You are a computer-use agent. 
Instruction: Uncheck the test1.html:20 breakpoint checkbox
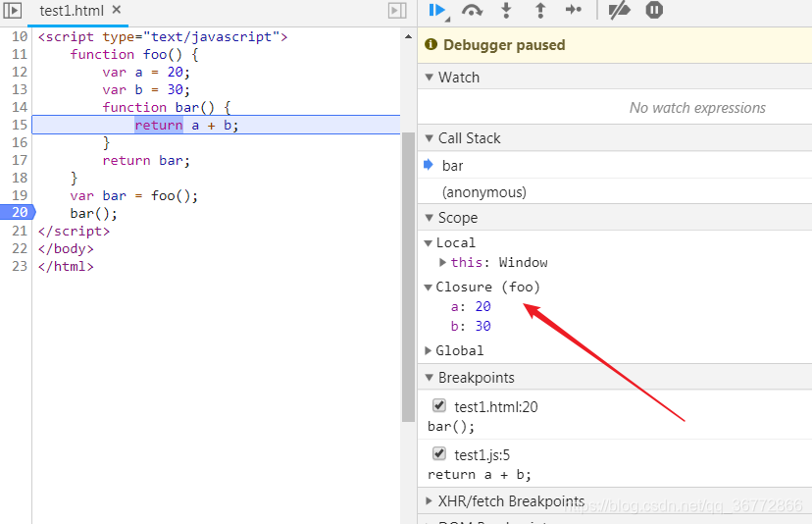439,405
